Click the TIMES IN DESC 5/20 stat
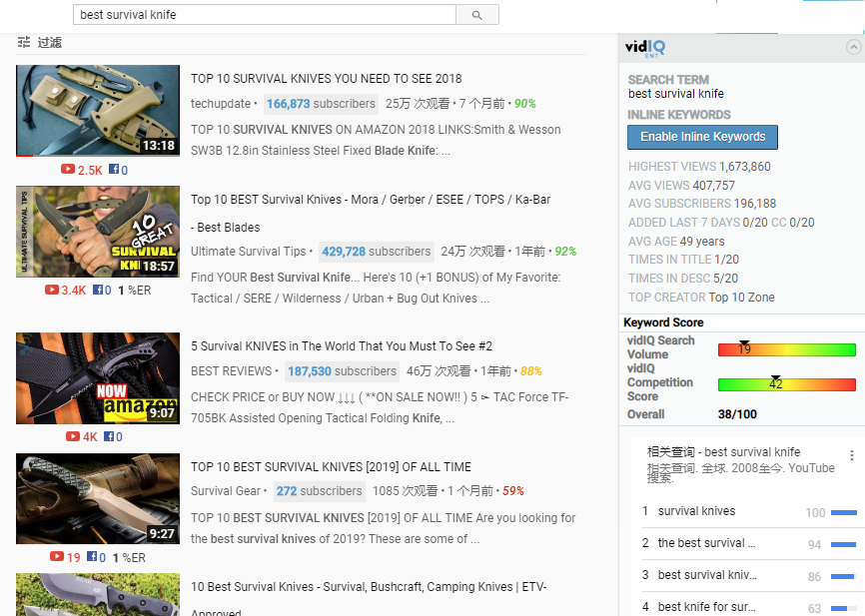 683,278
